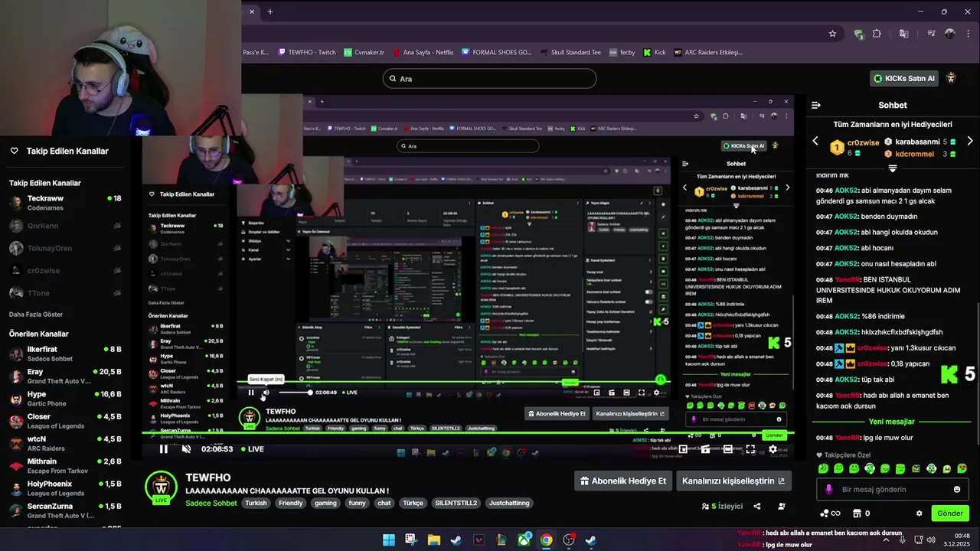
Task: Open Sadece Sohbet category link
Action: (x=211, y=503)
